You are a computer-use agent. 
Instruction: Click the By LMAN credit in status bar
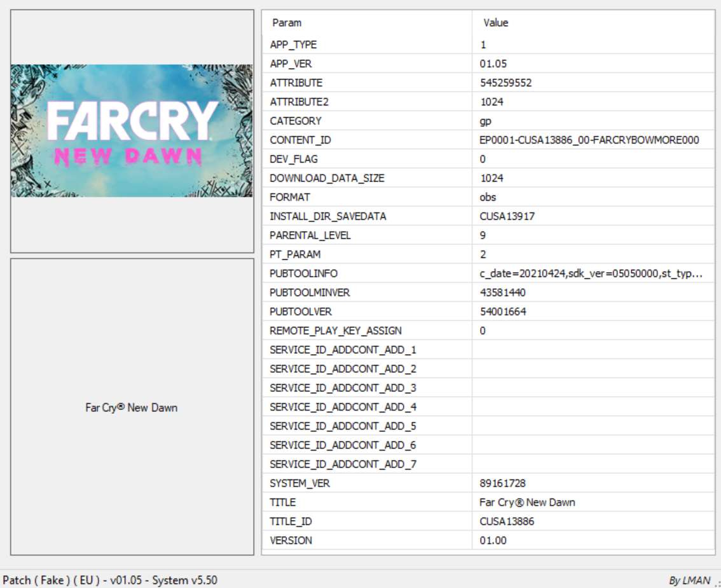(x=690, y=580)
